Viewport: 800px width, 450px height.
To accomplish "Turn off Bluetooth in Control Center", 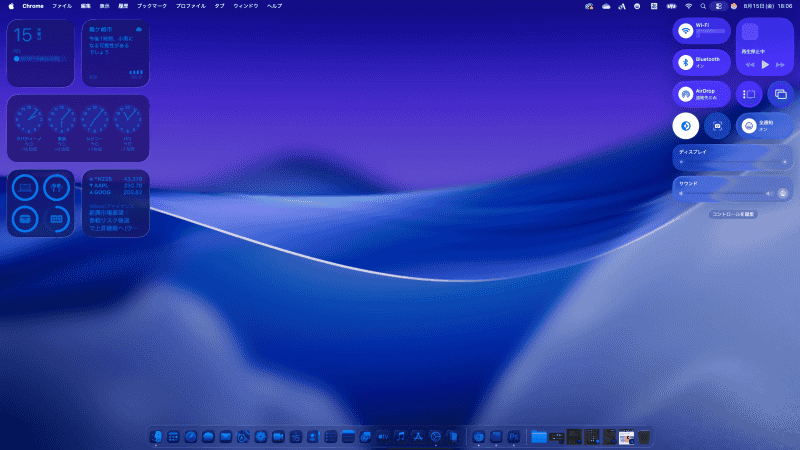I will (685, 62).
